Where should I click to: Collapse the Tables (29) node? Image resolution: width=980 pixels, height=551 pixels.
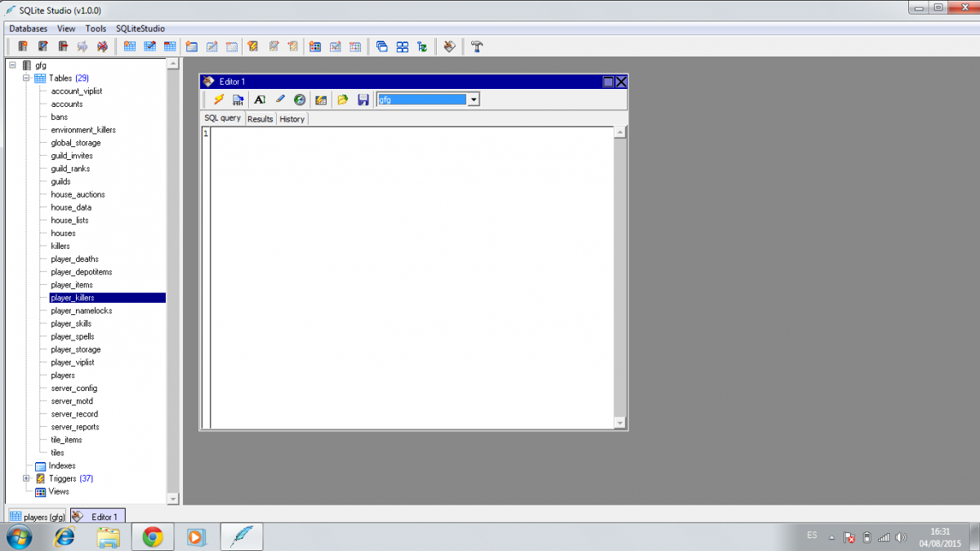point(26,78)
